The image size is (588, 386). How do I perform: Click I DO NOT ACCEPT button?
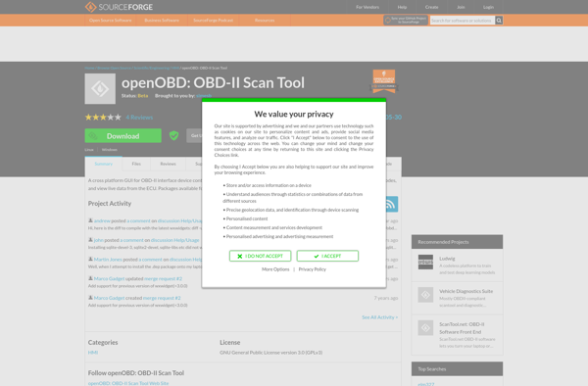261,256
